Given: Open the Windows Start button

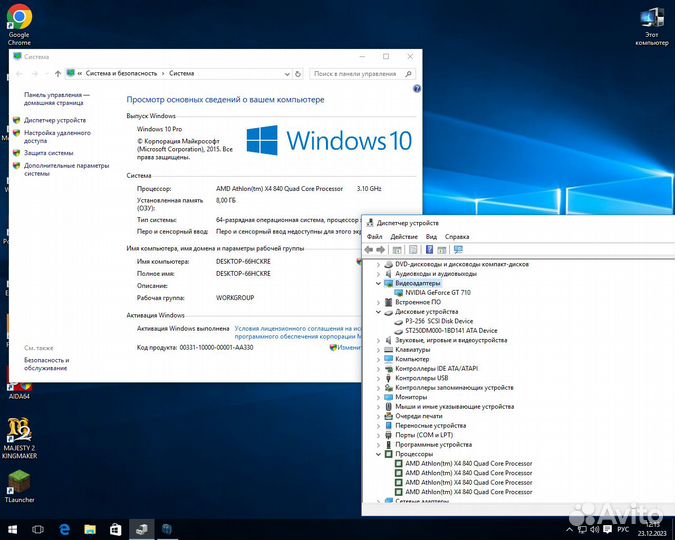Looking at the screenshot, I should pyautogui.click(x=12, y=529).
